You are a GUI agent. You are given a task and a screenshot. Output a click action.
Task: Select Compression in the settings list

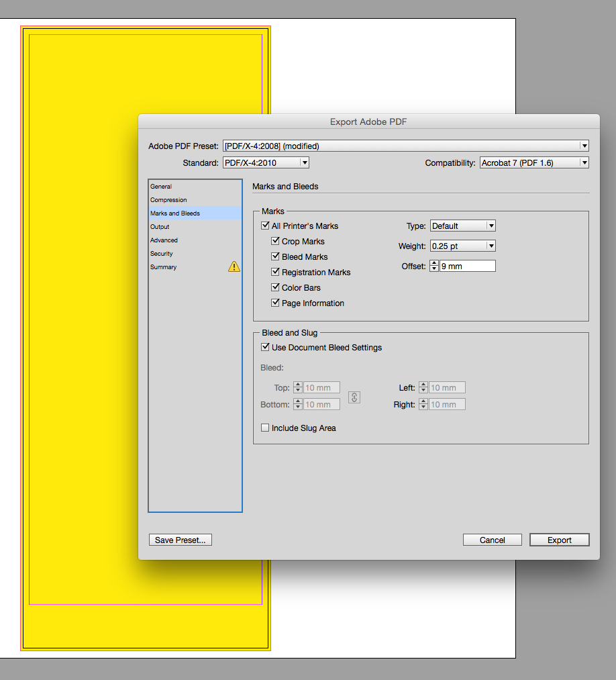pos(195,200)
